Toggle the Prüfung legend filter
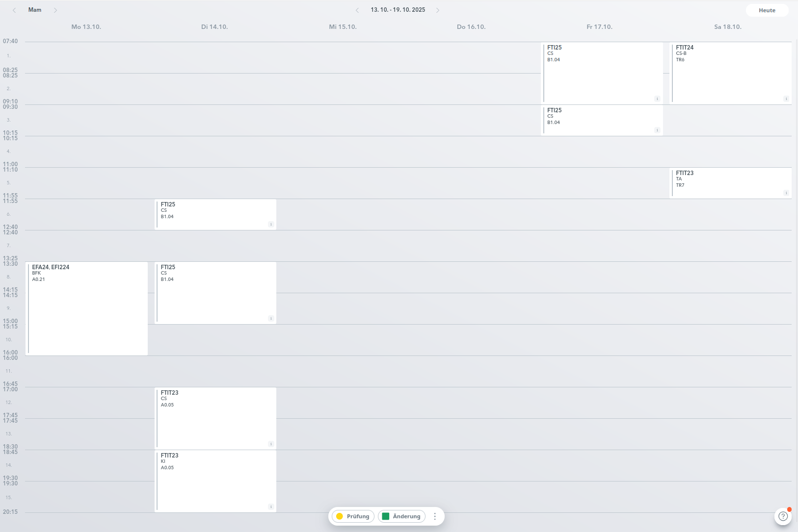This screenshot has width=798, height=532. coord(353,516)
